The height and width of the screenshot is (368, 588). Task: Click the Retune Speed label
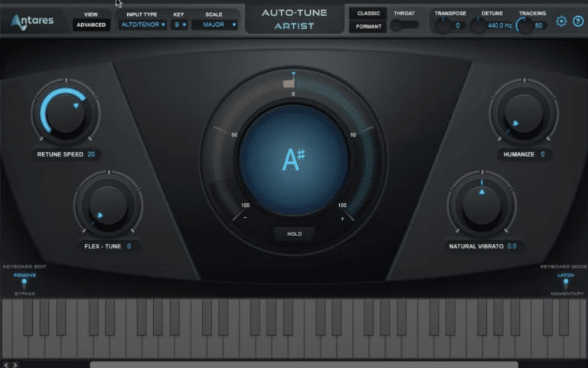(60, 154)
